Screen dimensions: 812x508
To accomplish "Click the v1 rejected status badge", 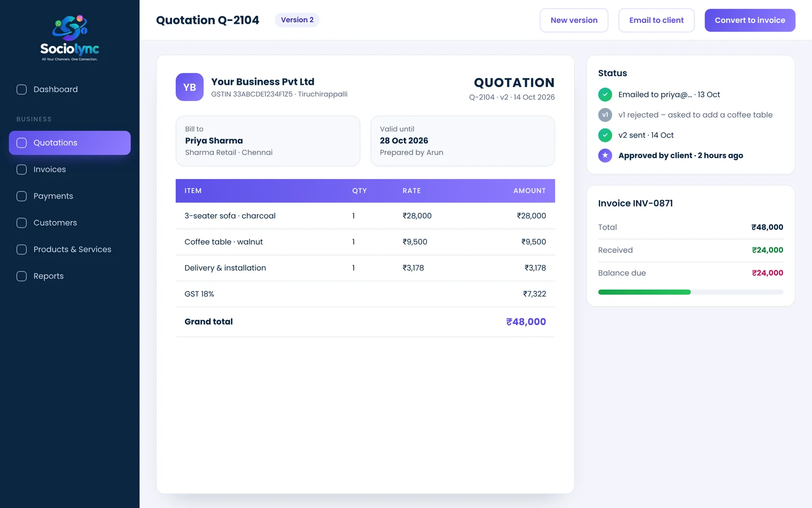I will pos(605,115).
